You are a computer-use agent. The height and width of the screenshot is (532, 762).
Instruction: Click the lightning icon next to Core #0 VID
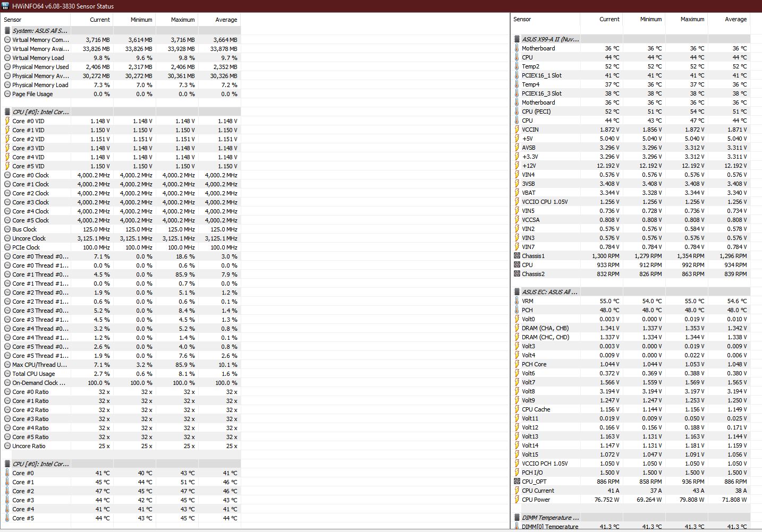coord(7,121)
